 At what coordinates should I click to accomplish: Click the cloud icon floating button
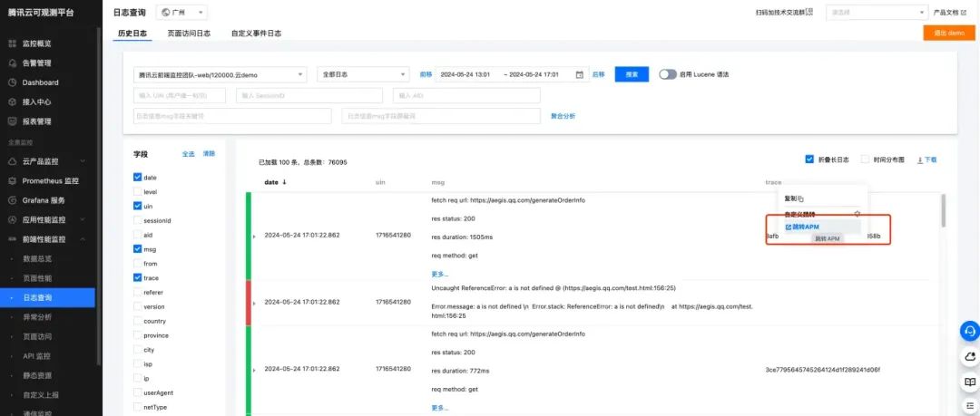click(x=969, y=356)
